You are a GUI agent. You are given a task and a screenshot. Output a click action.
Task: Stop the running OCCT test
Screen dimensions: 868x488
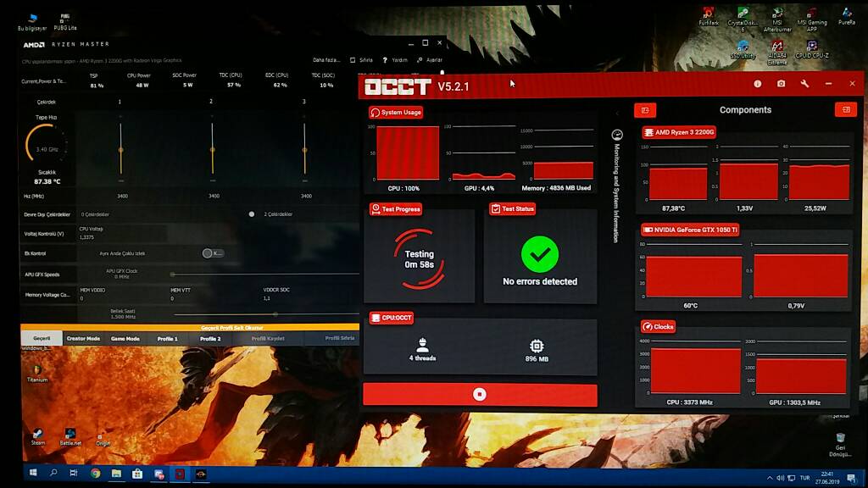pos(480,395)
